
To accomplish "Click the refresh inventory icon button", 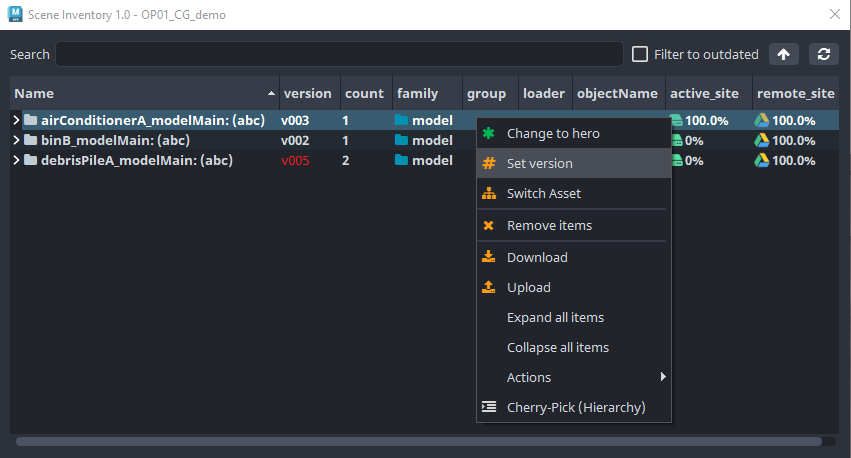I will [x=823, y=54].
